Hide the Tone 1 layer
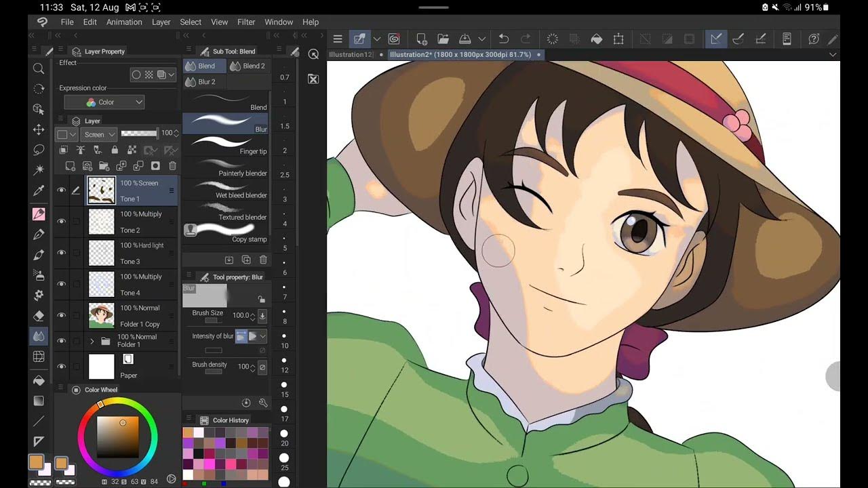The image size is (868, 488). (x=61, y=190)
